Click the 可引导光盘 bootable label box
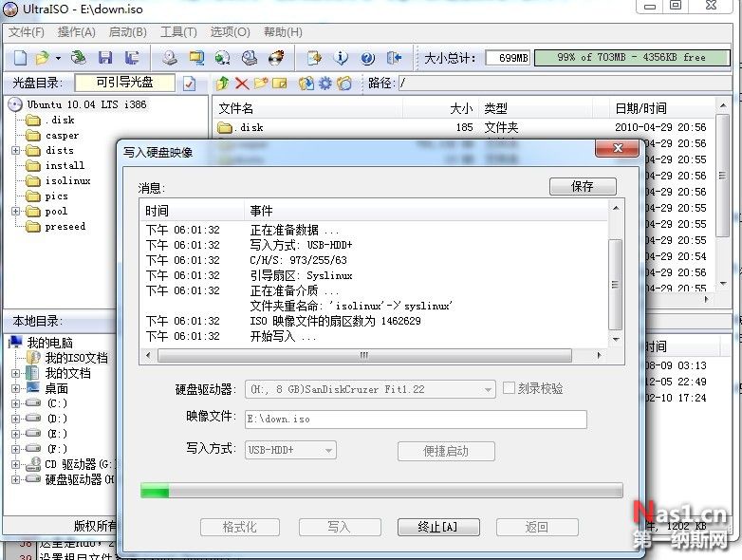 coord(125,84)
